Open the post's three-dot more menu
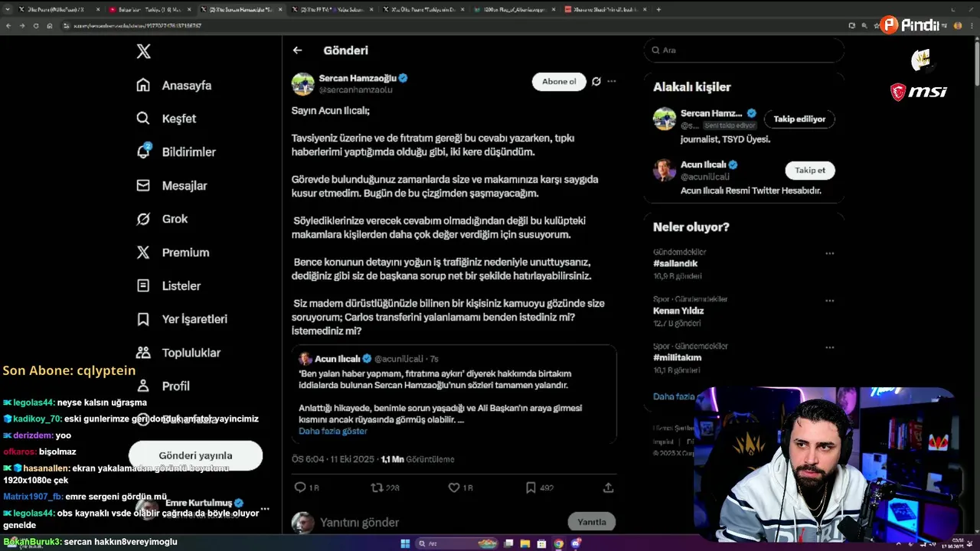 [611, 81]
